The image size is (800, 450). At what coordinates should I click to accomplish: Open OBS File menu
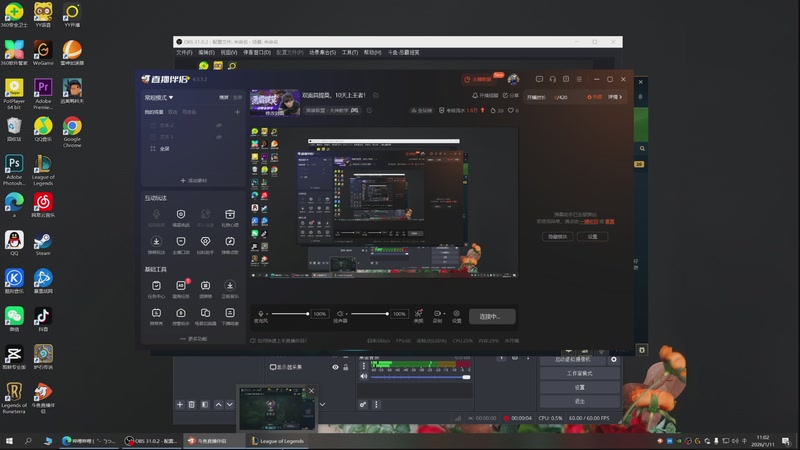pyautogui.click(x=184, y=53)
